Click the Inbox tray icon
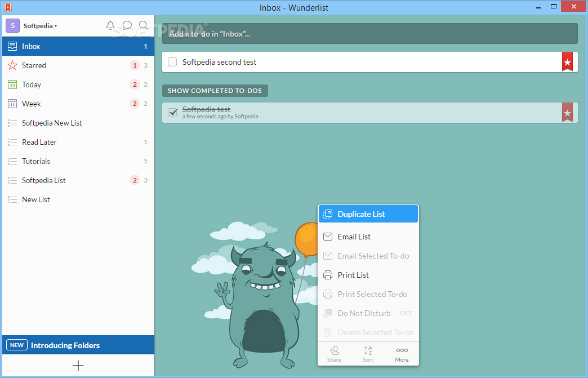588x378 pixels. 12,46
